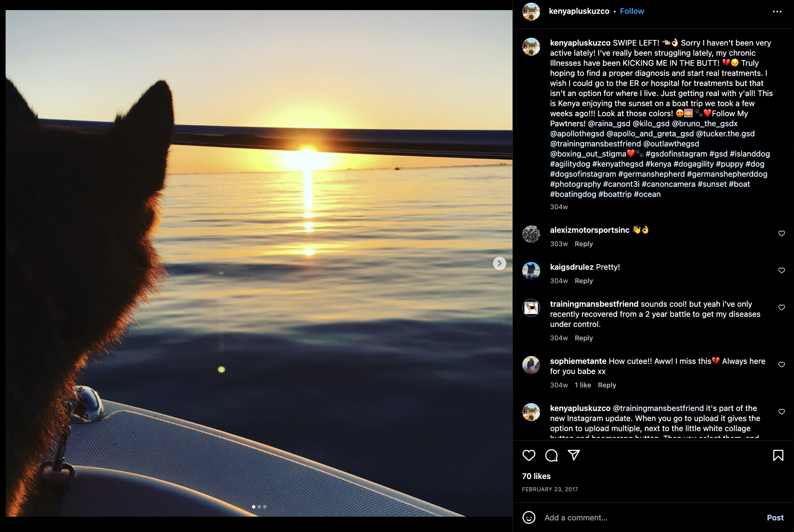Like sophiemetante's comment
The width and height of the screenshot is (794, 532).
tap(781, 365)
